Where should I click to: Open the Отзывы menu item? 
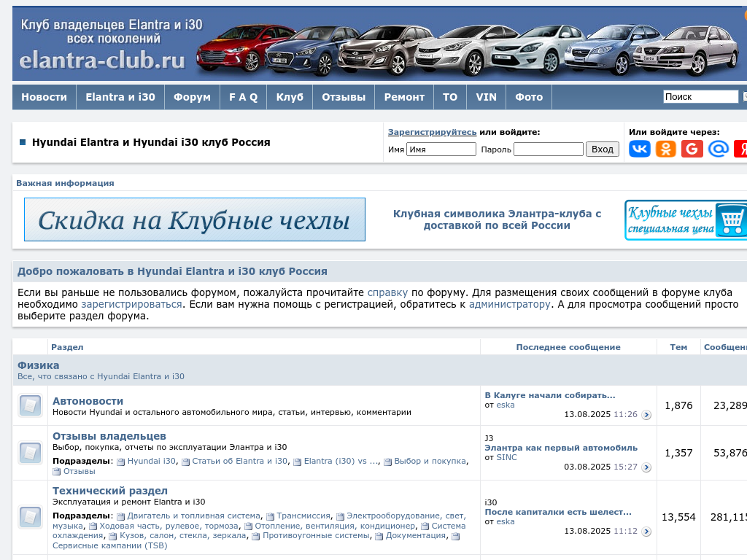point(344,97)
